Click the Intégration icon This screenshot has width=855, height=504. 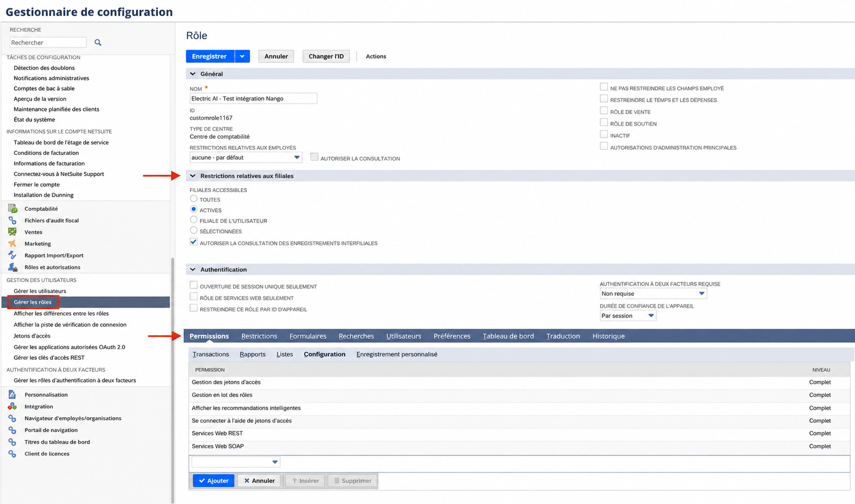click(13, 406)
